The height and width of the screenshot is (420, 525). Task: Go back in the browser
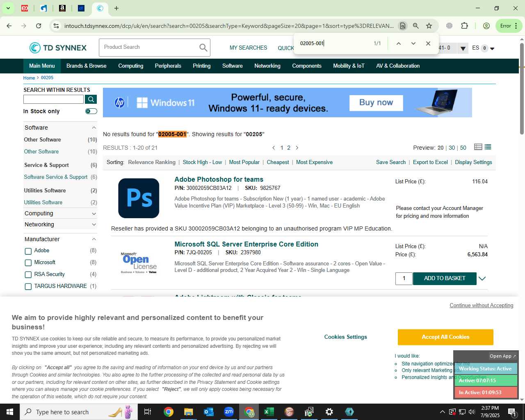(x=9, y=26)
